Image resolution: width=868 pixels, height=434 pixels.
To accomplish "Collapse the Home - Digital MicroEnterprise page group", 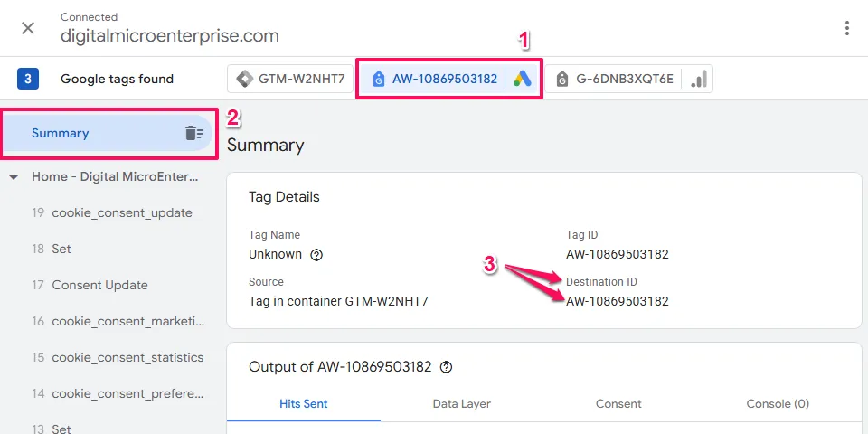I will coord(14,177).
